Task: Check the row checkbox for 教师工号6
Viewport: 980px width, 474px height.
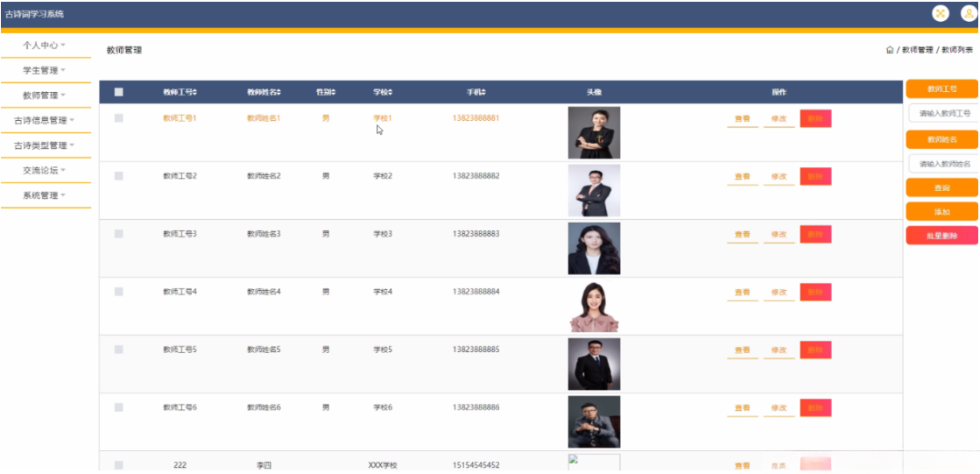Action: pyautogui.click(x=119, y=407)
